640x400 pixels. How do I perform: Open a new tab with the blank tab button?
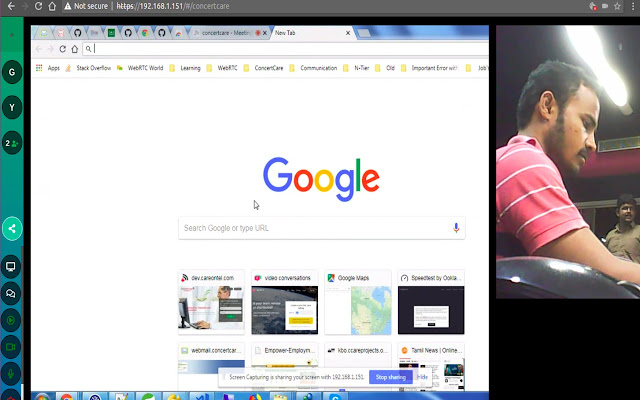coord(364,33)
